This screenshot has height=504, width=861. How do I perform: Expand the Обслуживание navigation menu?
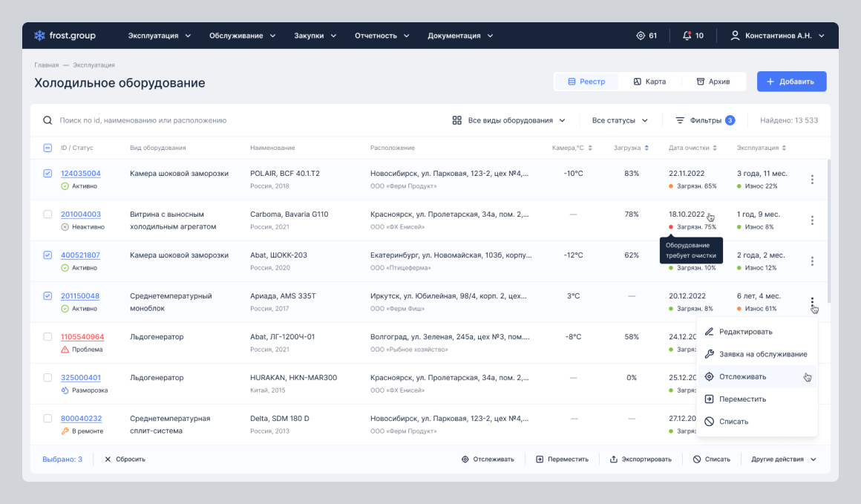pos(242,36)
